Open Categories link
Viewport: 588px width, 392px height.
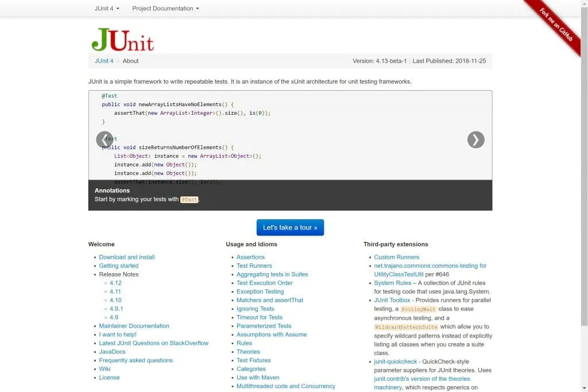251,369
